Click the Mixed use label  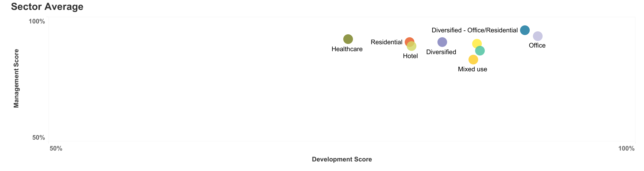pos(473,69)
